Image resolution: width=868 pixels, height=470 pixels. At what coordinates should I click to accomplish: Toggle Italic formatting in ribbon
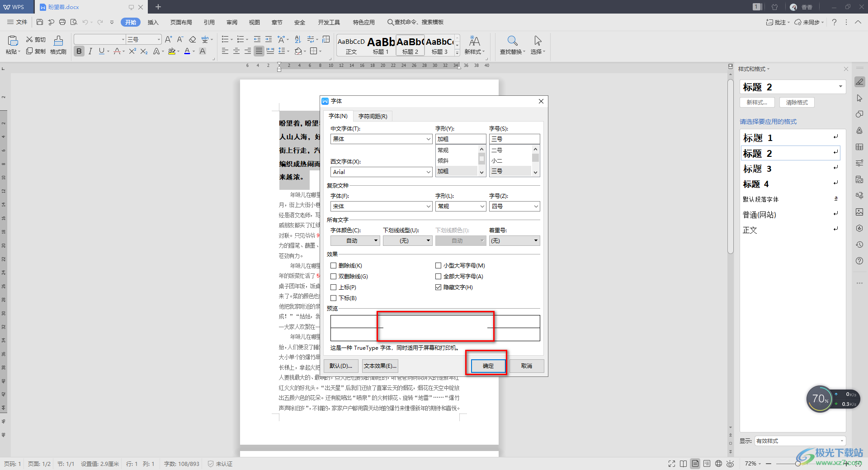coord(90,52)
